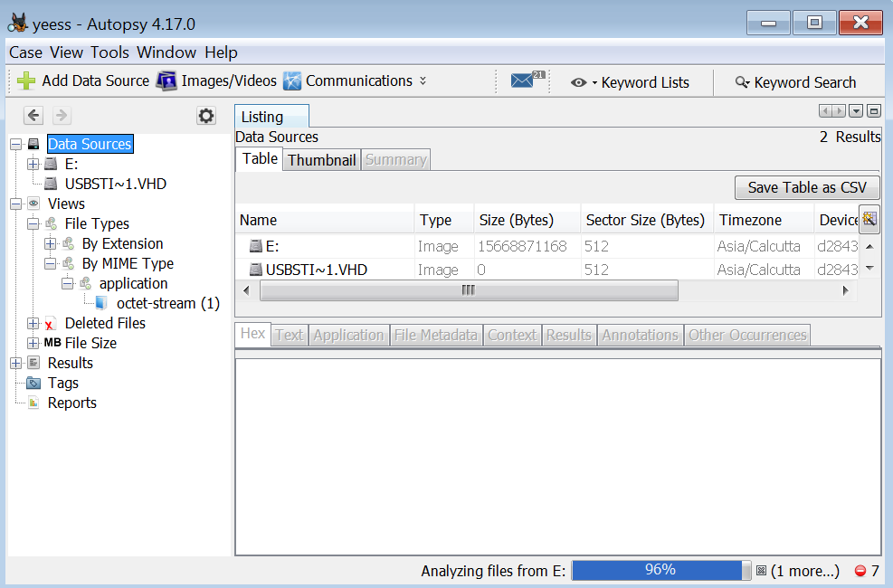Click the Results list icon in tree
Screen dimensions: 893x588
[33, 363]
